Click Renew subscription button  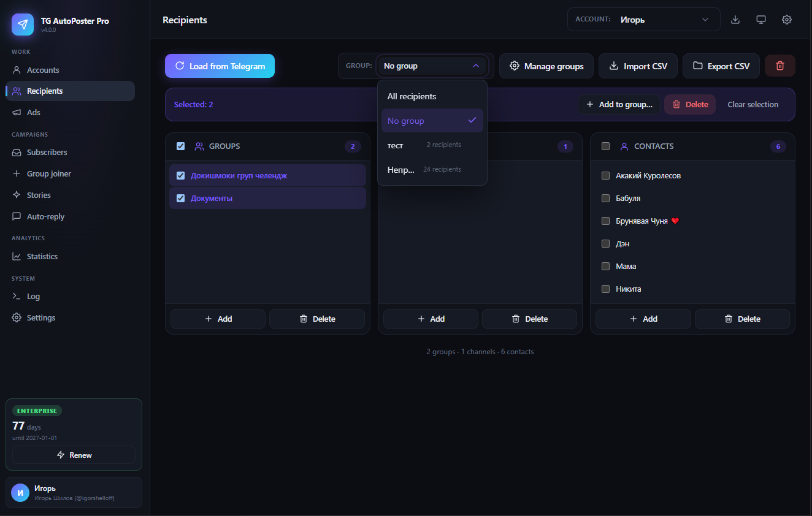click(x=74, y=455)
